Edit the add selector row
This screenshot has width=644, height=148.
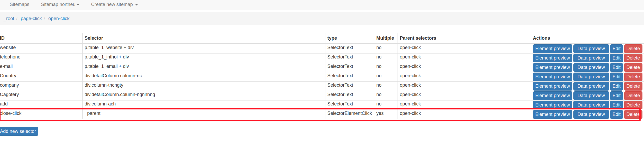616,105
